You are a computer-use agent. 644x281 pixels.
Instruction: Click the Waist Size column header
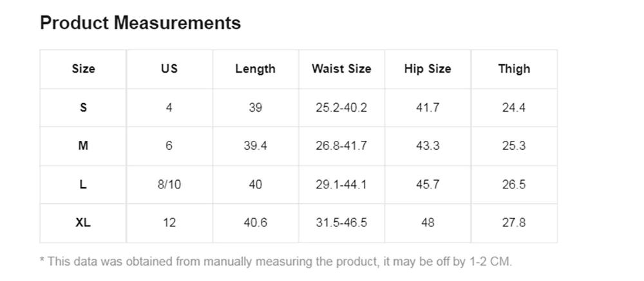point(341,69)
